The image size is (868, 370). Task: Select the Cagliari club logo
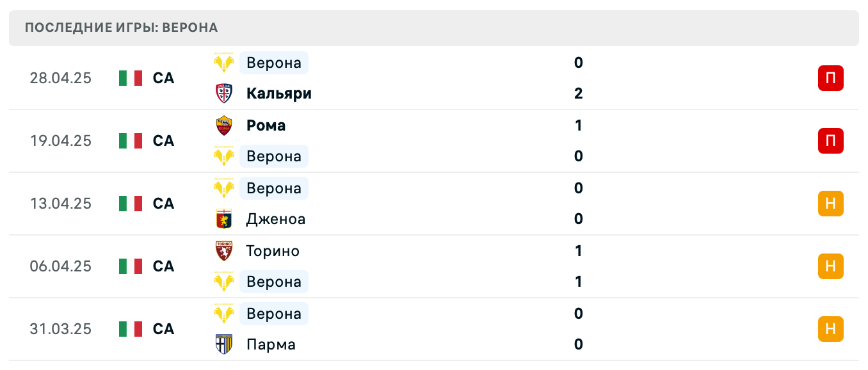click(225, 93)
